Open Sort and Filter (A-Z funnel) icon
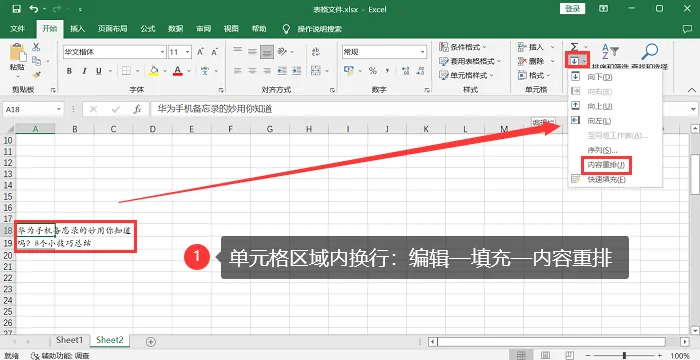 pyautogui.click(x=610, y=52)
